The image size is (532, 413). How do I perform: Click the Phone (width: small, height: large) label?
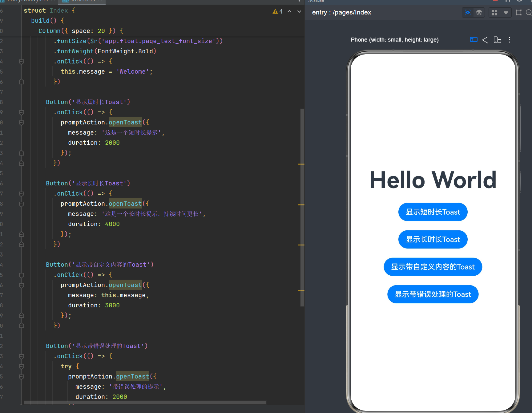395,40
